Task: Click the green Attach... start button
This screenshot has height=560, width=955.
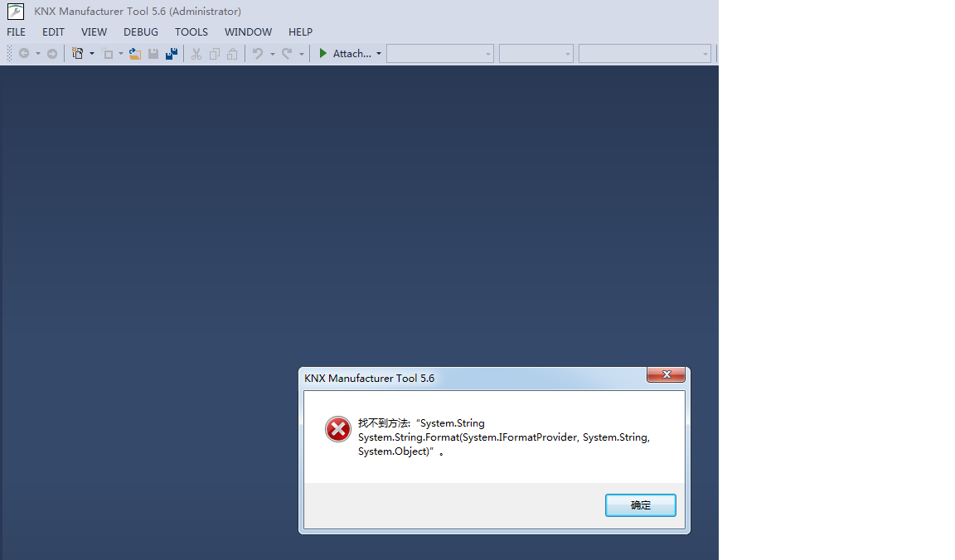Action: tap(346, 54)
